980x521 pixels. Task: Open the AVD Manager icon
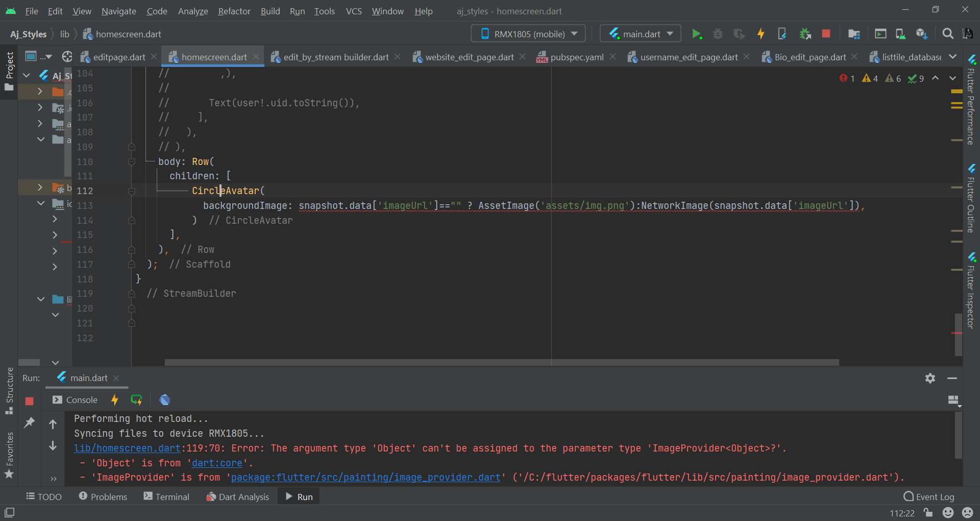[x=901, y=34]
